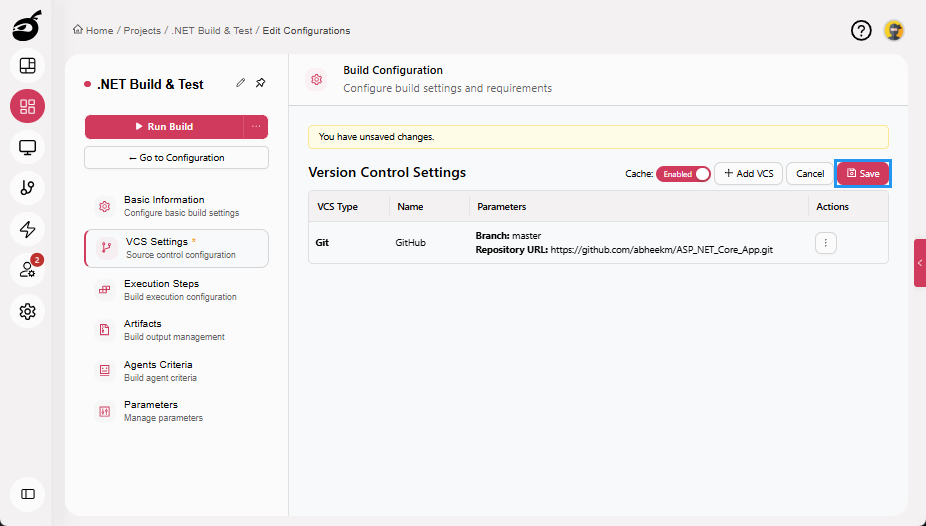Click the Parameters sliders icon
The image size is (926, 526).
pos(105,411)
